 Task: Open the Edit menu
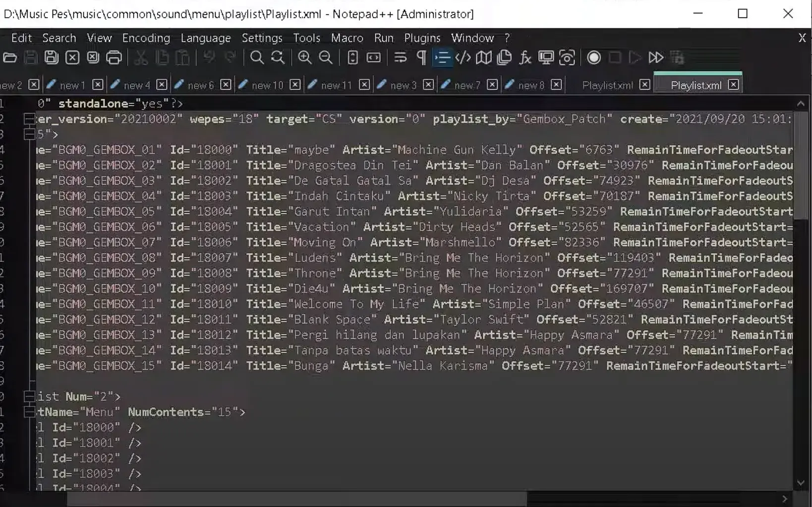click(21, 38)
